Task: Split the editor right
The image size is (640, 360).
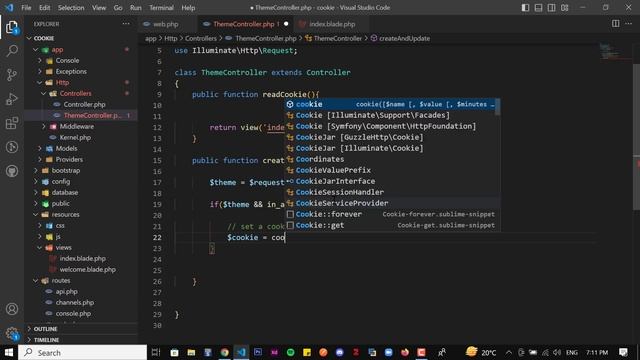Action: (x=616, y=24)
